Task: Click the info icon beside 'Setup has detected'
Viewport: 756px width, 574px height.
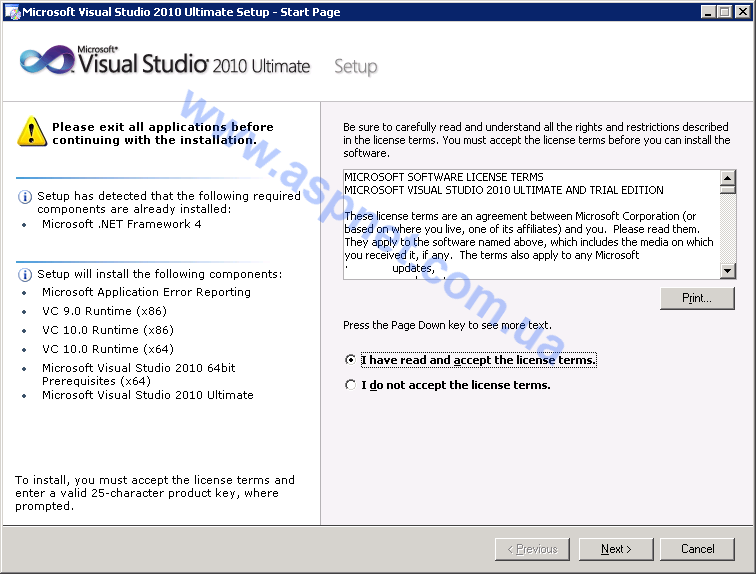Action: pyautogui.click(x=25, y=197)
